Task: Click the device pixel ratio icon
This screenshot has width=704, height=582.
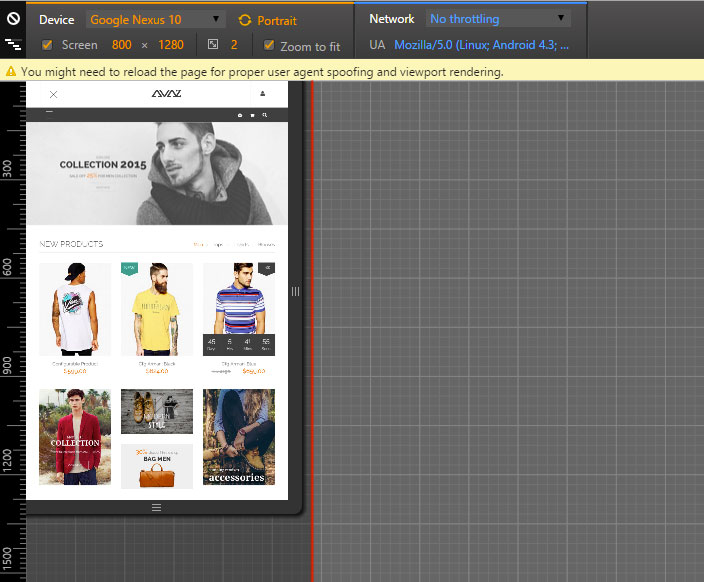Action: (x=213, y=45)
